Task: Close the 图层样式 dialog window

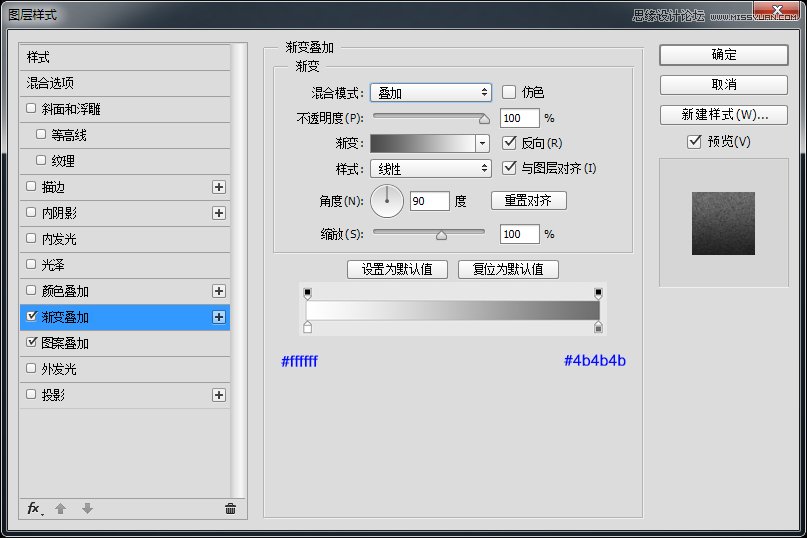Action: (777, 10)
